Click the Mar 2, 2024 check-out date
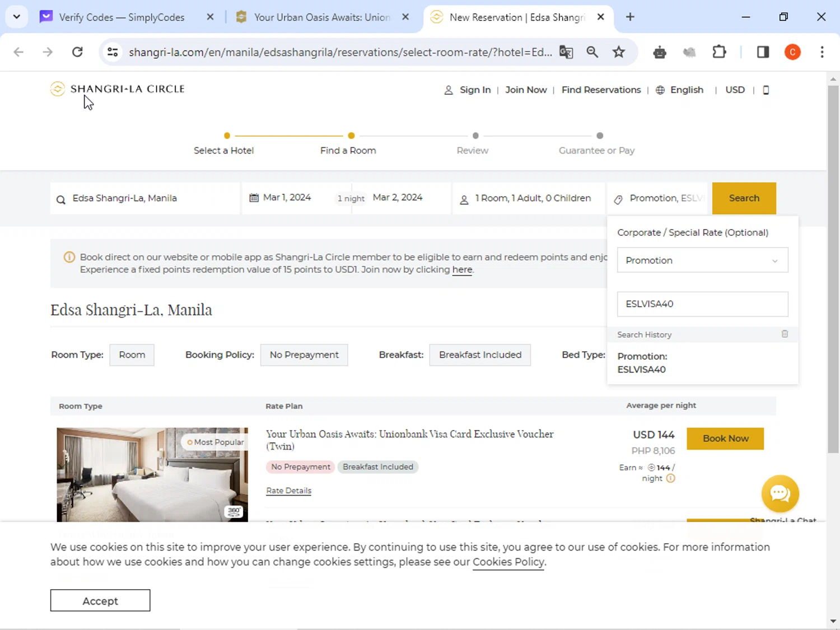The width and height of the screenshot is (840, 630). pyautogui.click(x=398, y=198)
